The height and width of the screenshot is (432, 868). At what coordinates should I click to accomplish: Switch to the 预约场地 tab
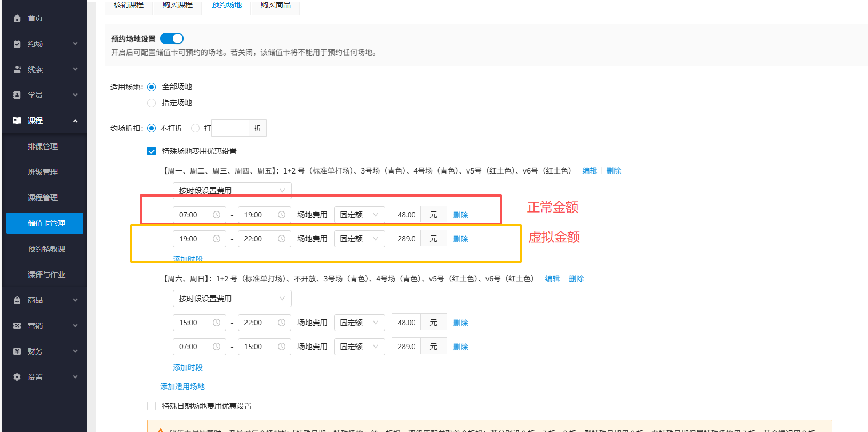point(227,5)
